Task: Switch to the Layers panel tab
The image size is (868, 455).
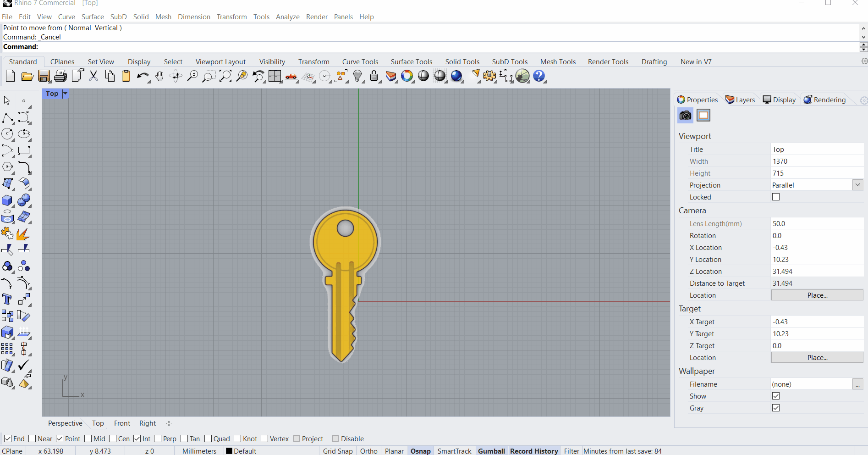Action: pos(740,100)
